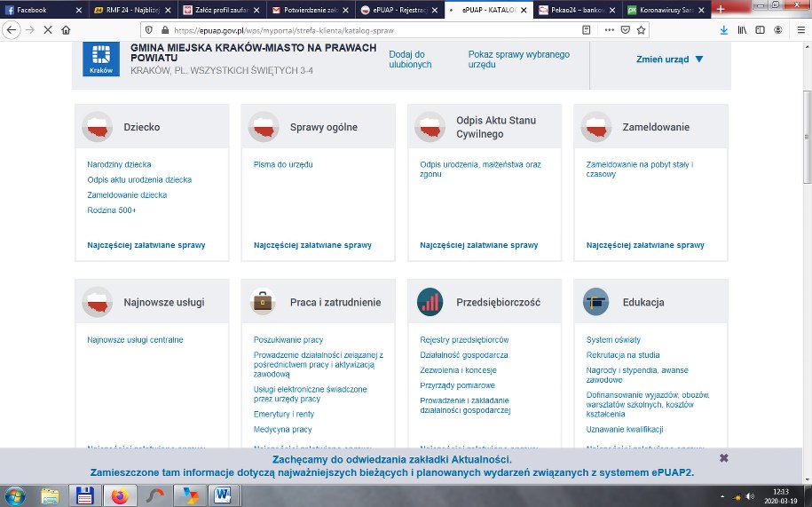The height and width of the screenshot is (507, 812).
Task: Open Rekrutacja na studia link
Action: 623,355
